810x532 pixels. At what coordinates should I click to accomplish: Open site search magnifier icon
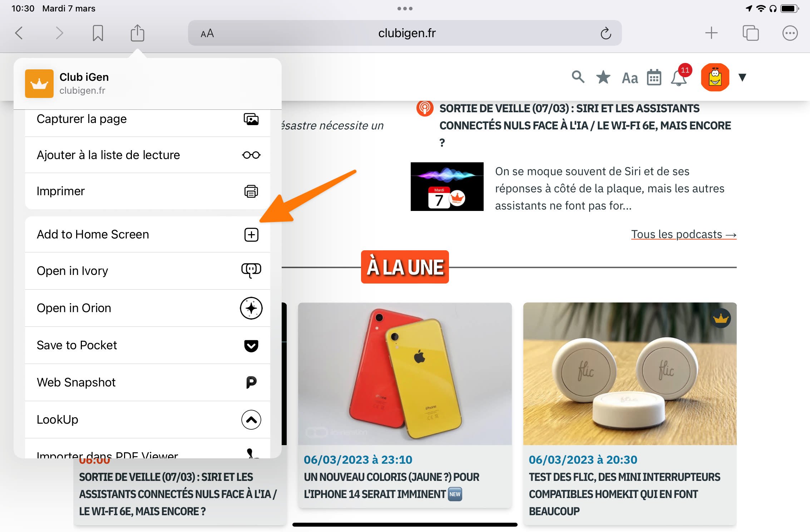tap(578, 77)
